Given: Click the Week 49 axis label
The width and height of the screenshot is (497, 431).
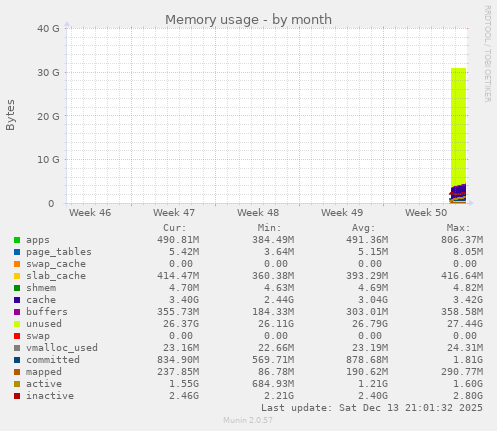Looking at the screenshot, I should coord(342,213).
